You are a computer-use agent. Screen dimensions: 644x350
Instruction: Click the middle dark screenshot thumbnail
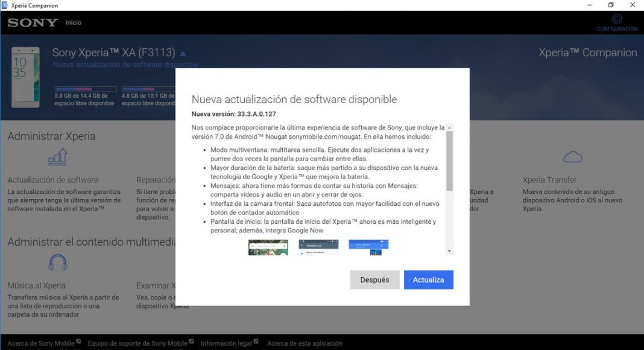[x=319, y=247]
